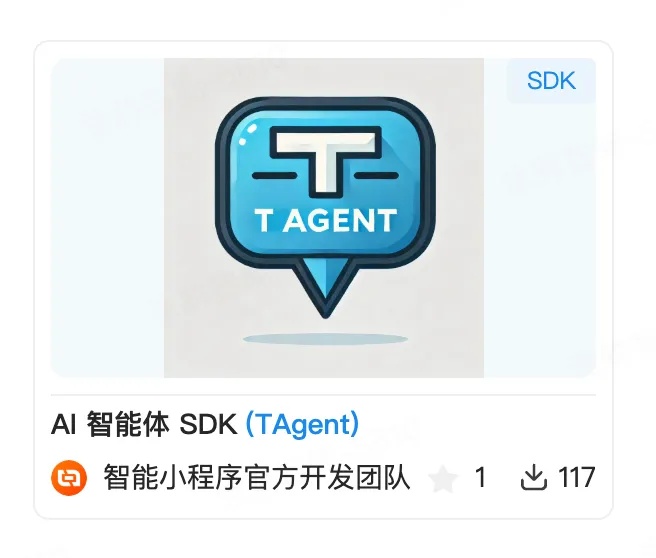The image size is (656, 558).
Task: Click the orange developer team avatar icon
Action: [x=69, y=477]
